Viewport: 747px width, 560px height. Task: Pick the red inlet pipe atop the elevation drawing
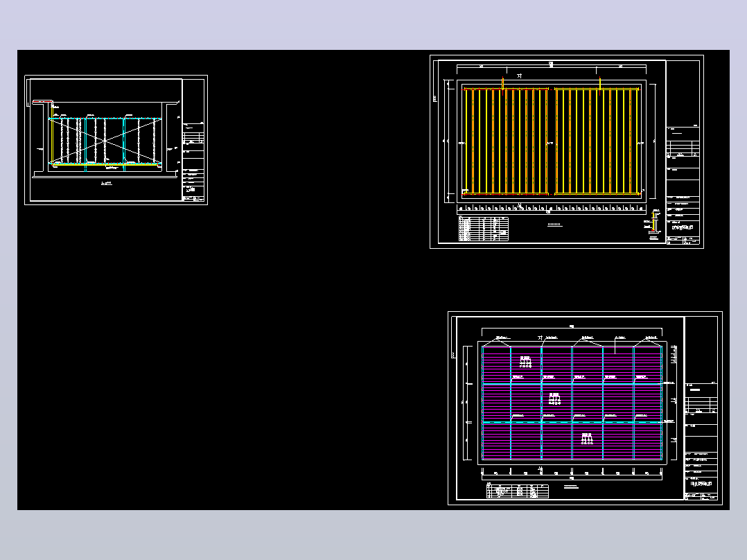(42, 101)
